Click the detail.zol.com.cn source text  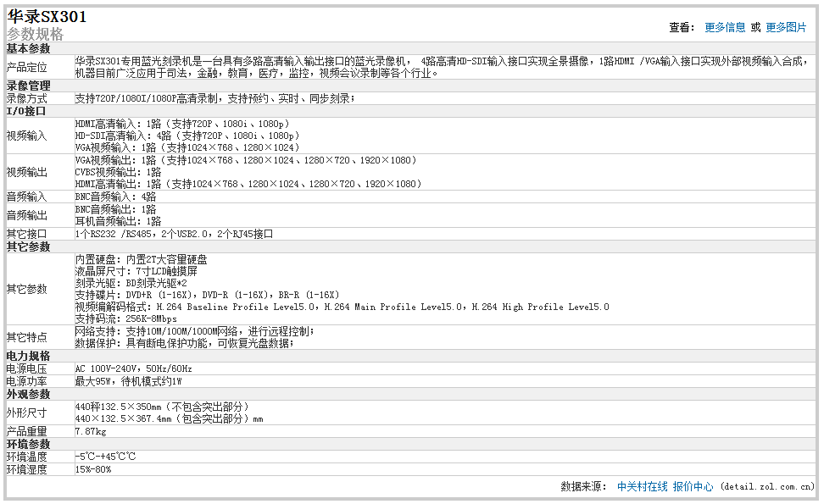766,487
